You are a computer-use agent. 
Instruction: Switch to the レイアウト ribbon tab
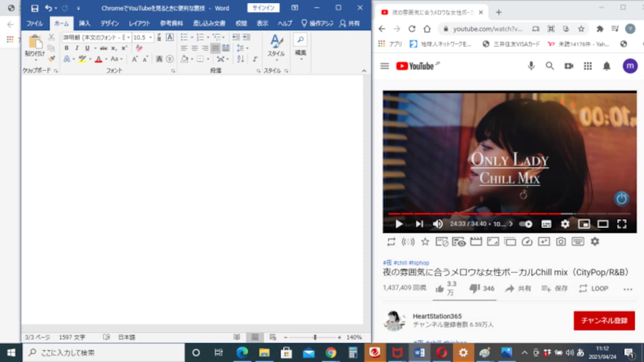pos(140,24)
